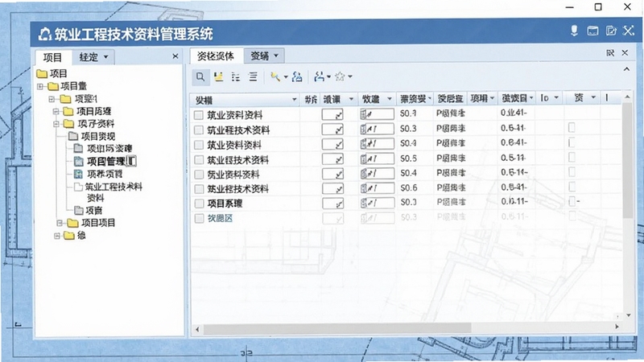The width and height of the screenshot is (644, 362).
Task: Expand the 项目项目 folder node
Action: click(x=60, y=223)
